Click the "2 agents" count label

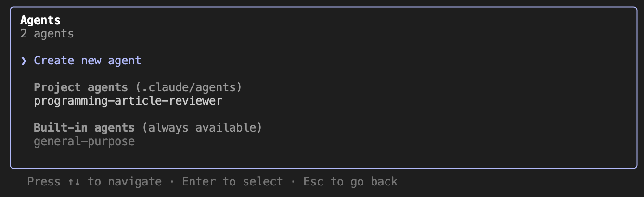47,34
